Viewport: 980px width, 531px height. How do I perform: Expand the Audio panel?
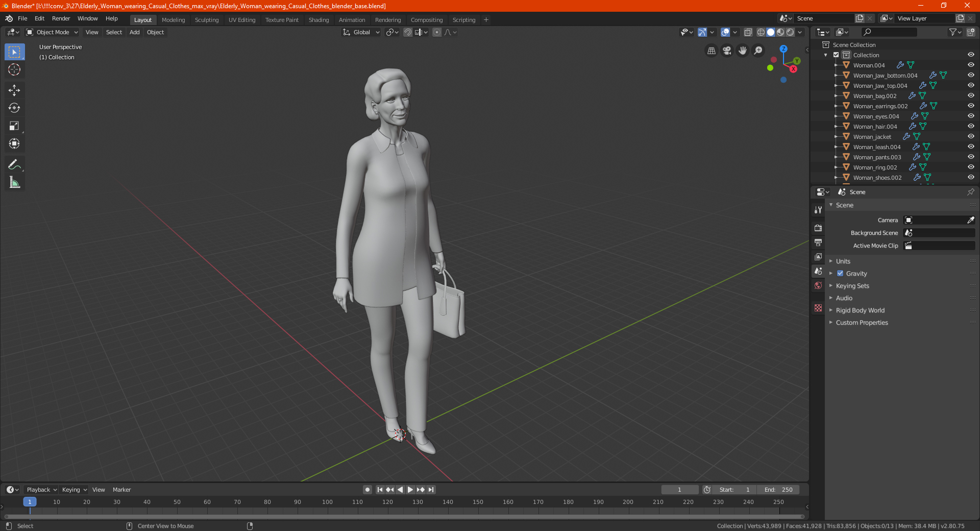(844, 298)
